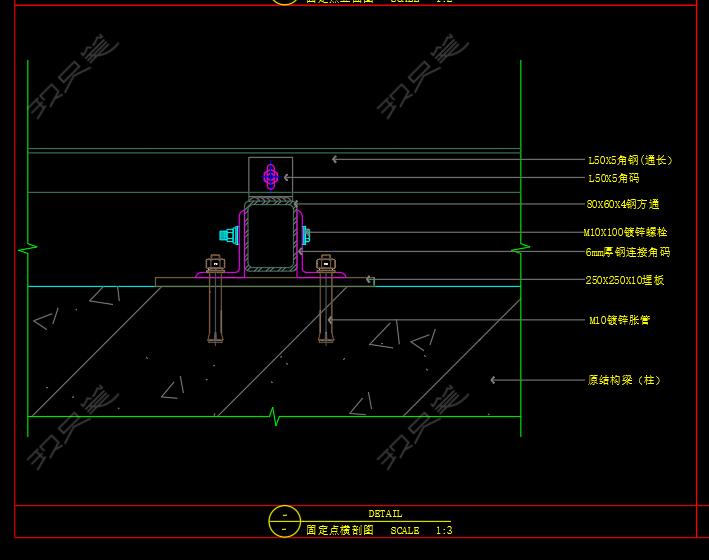The width and height of the screenshot is (709, 560).
Task: Select the 80X60X4钢方通 annotation
Action: [x=622, y=205]
